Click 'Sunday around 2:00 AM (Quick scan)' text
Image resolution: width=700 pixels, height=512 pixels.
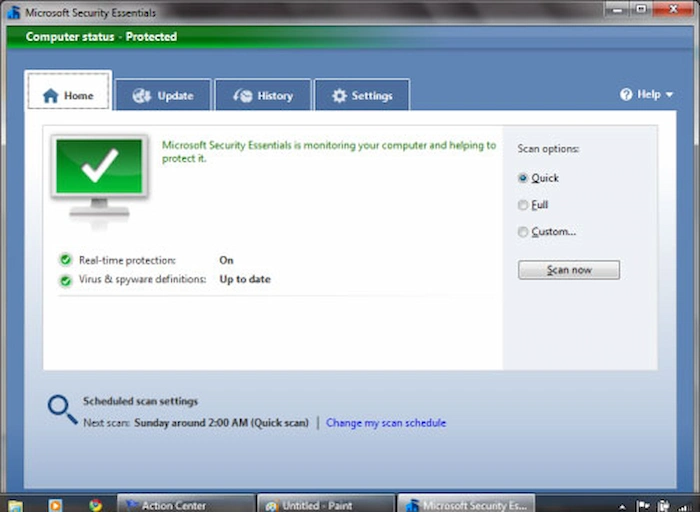221,423
